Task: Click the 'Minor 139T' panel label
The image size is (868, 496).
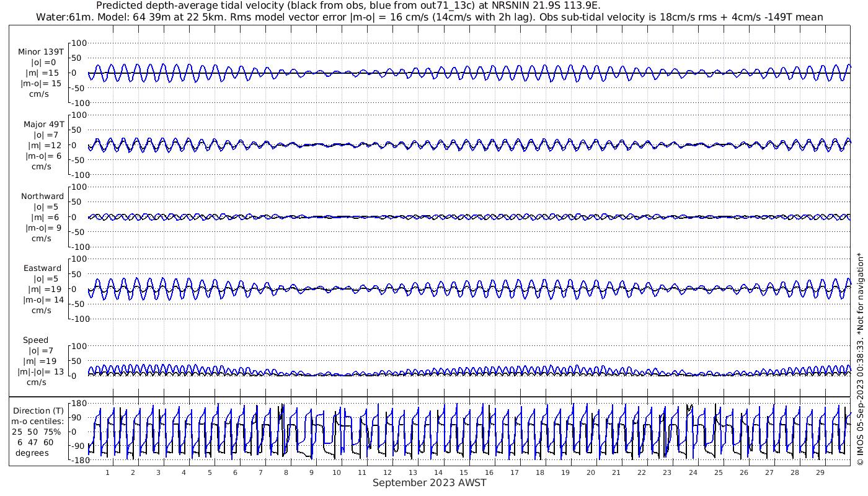Action: (x=40, y=52)
